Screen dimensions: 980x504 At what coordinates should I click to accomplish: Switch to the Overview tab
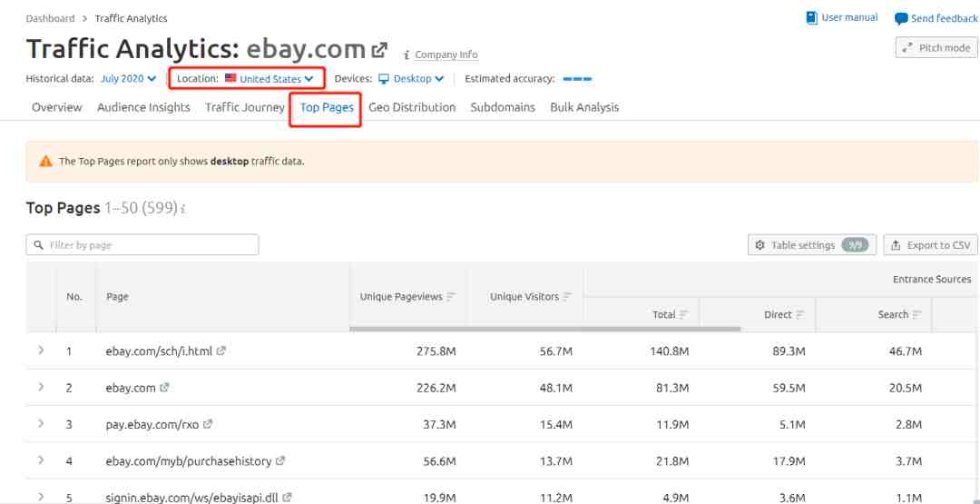[x=57, y=107]
